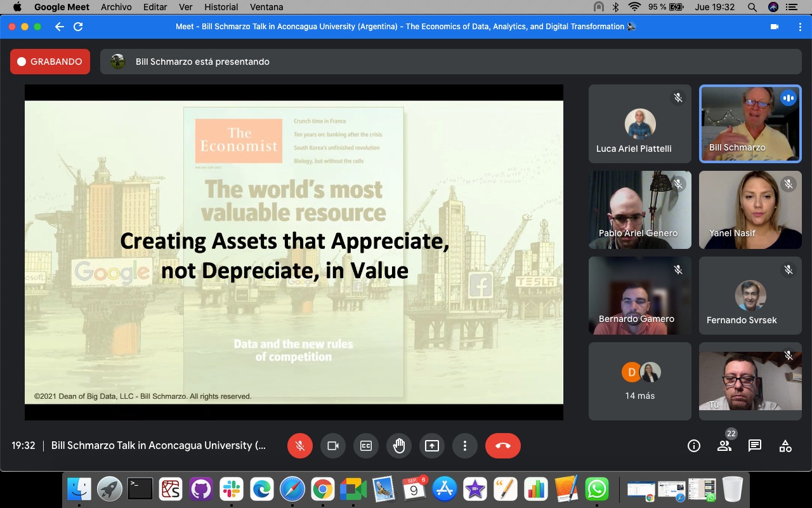Screen dimensions: 812x508
Task: Click the red GRABANDO recording indicator
Action: pyautogui.click(x=50, y=62)
